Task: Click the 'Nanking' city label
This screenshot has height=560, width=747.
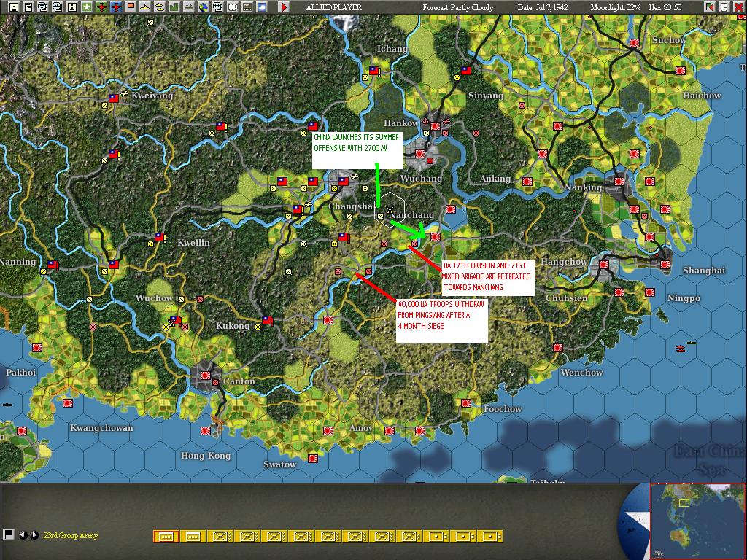Action: 583,187
